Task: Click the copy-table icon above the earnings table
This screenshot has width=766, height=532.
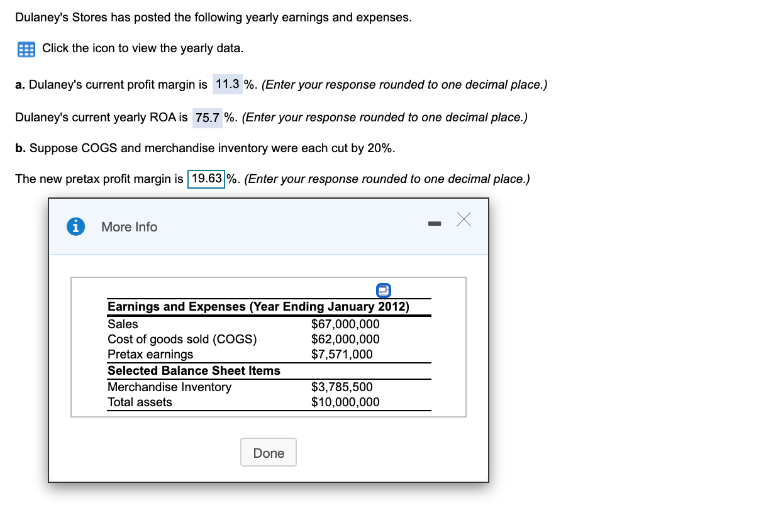Action: click(383, 291)
